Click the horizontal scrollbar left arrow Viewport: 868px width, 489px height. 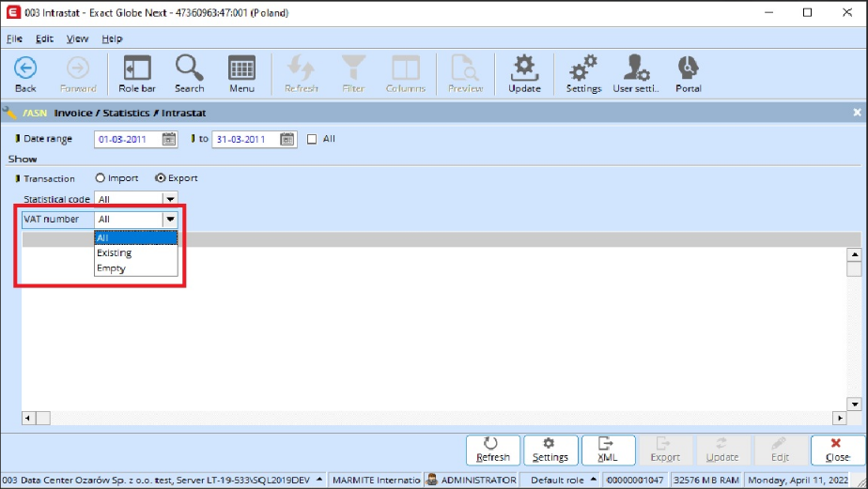(x=27, y=419)
